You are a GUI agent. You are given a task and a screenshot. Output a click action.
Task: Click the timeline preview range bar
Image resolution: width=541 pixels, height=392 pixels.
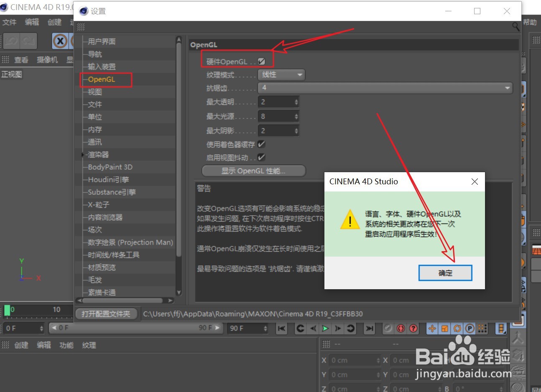click(135, 328)
